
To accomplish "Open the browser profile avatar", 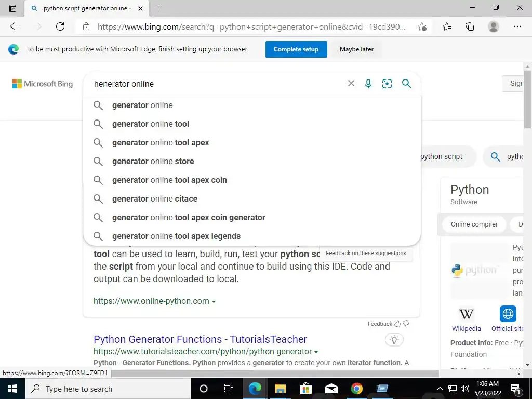I will pos(494,26).
